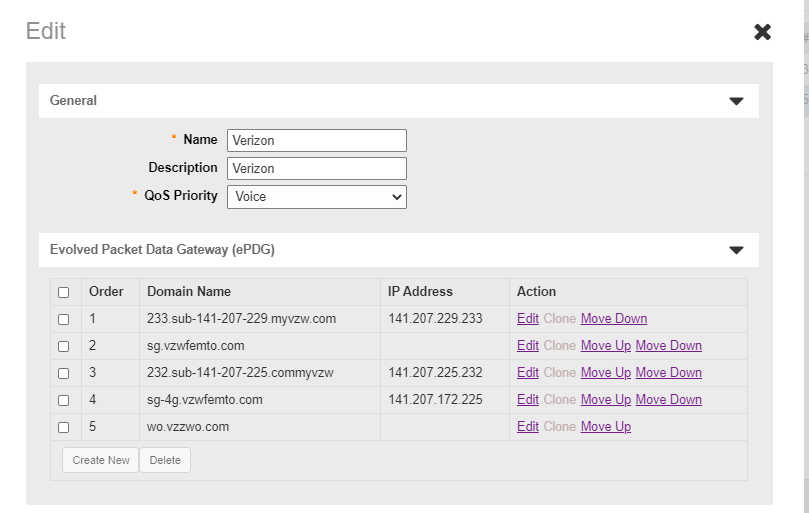Click the Name input field
The height and width of the screenshot is (513, 809).
(316, 140)
